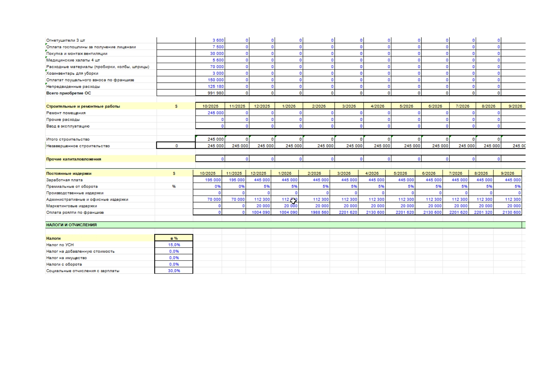Click the Постоянные издержки heading cell
The height and width of the screenshot is (392, 555).
[x=69, y=173]
